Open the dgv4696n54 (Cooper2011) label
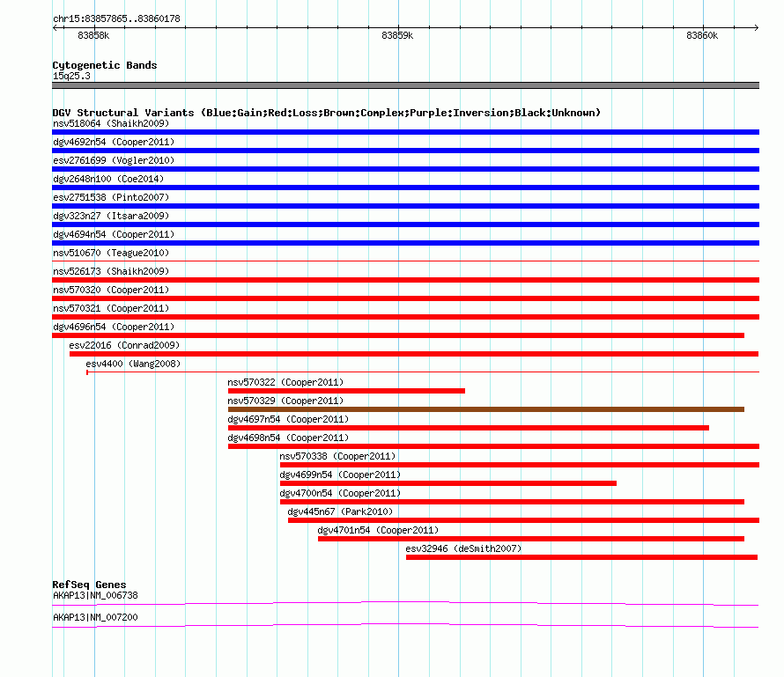Image resolution: width=784 pixels, height=677 pixels. tap(114, 327)
